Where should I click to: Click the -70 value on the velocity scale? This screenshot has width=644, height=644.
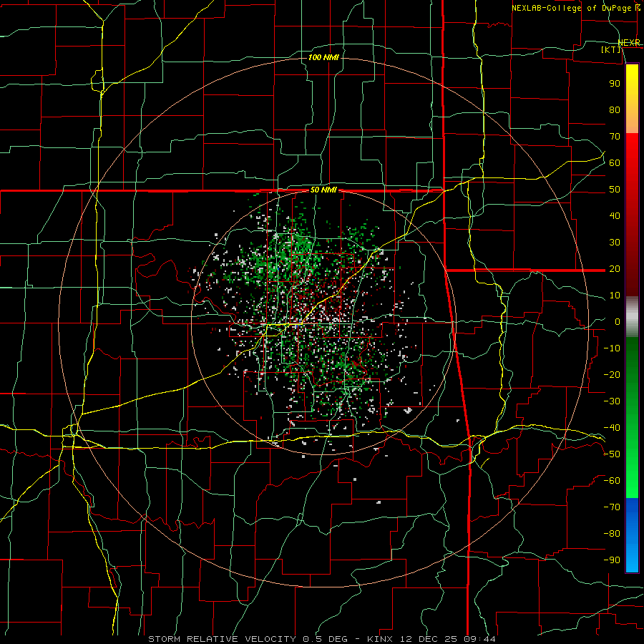(x=612, y=507)
